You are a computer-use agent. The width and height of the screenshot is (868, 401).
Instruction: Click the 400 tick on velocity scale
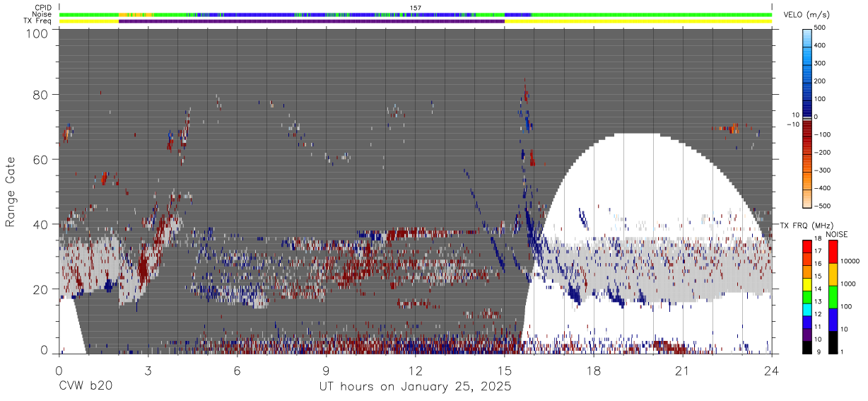820,45
